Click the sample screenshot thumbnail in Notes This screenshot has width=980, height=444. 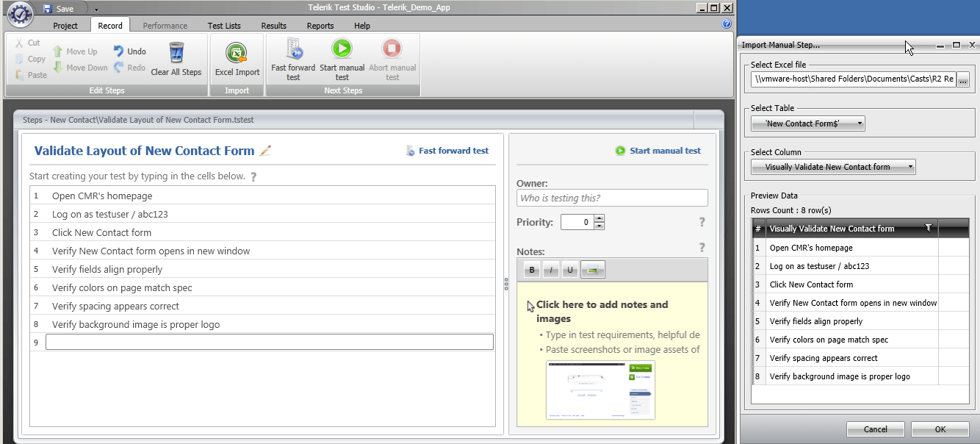click(x=600, y=390)
